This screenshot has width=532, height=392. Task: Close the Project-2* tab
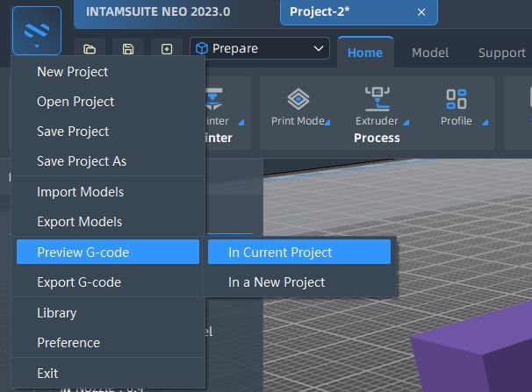(421, 12)
